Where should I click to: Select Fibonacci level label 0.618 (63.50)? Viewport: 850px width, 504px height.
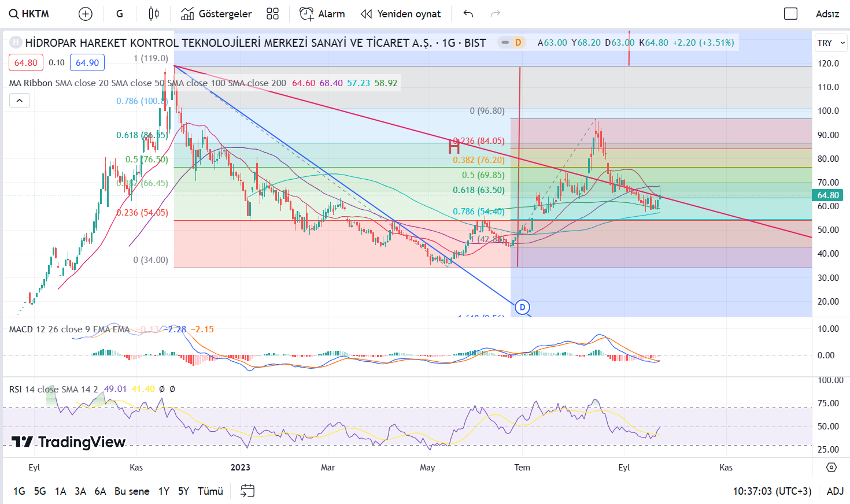tap(478, 190)
